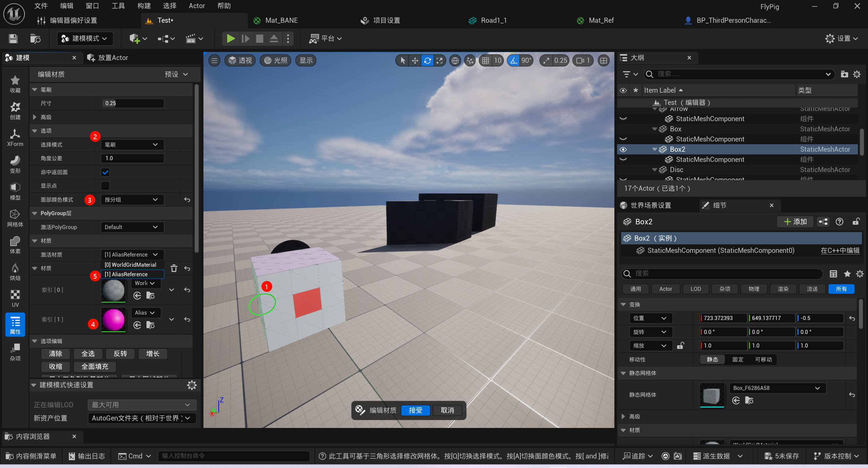Click the green Play button in toolbar
868x468 pixels.
click(231, 39)
